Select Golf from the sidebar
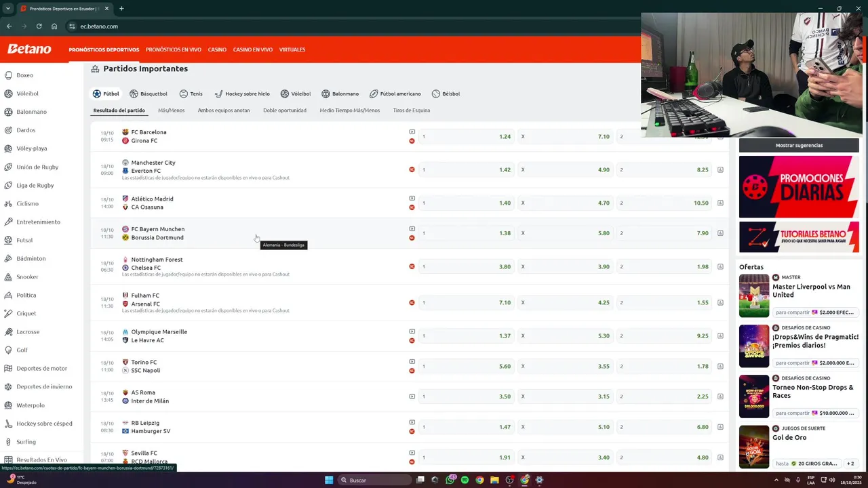 (x=22, y=350)
